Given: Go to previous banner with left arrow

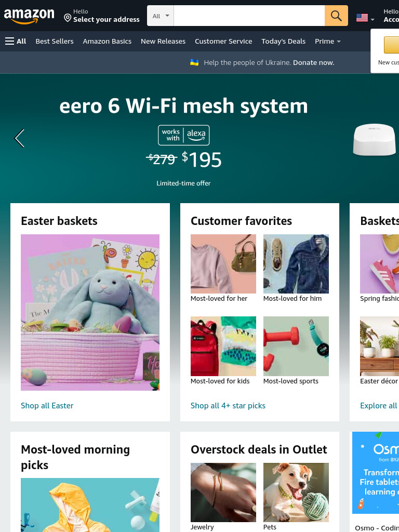Looking at the screenshot, I should point(19,138).
